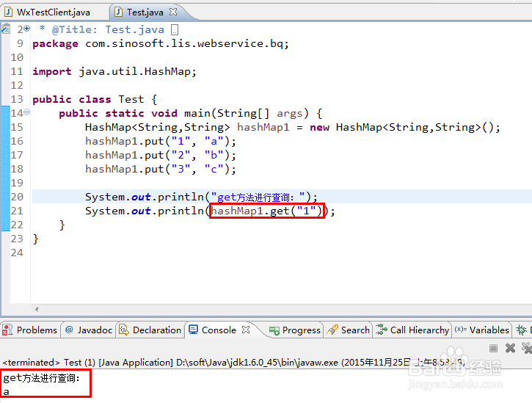Click the Problems view icon
Viewport: 532px width, 403px height.
pyautogui.click(x=7, y=330)
